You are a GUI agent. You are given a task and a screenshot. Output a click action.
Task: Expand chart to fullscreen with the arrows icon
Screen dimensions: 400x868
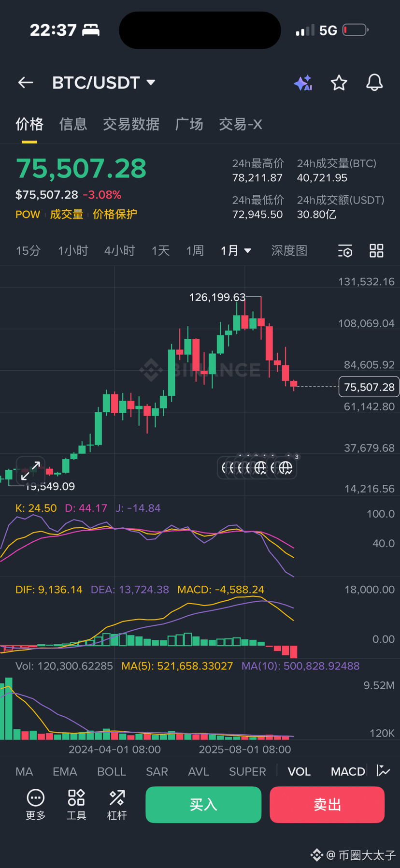pyautogui.click(x=30, y=470)
